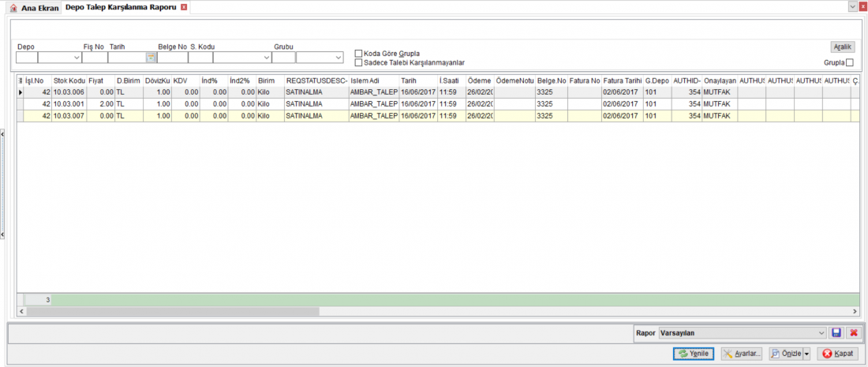The width and height of the screenshot is (868, 367).
Task: Click the Onaylayan column header
Action: tap(720, 81)
